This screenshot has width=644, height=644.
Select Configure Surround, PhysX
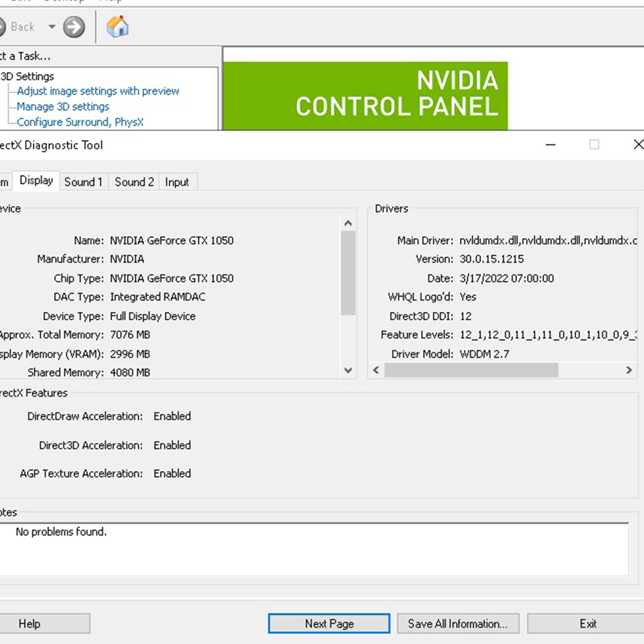80,122
